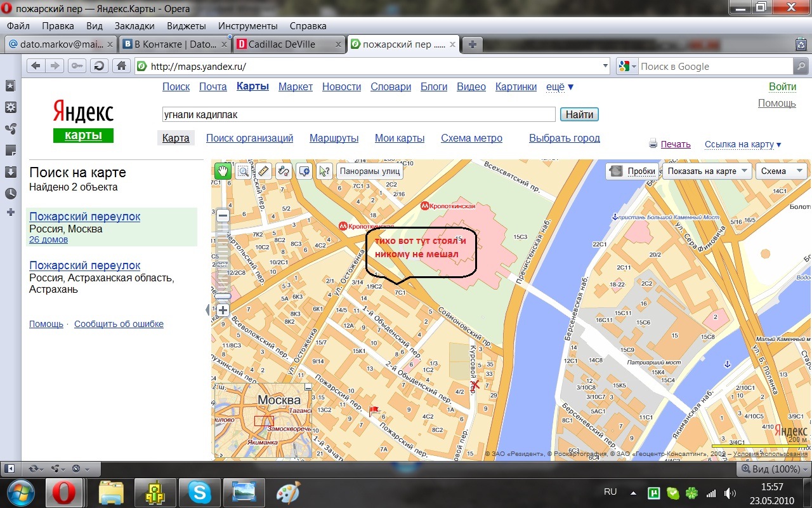
Task: Open the closed tabs trash can
Action: coord(801,44)
